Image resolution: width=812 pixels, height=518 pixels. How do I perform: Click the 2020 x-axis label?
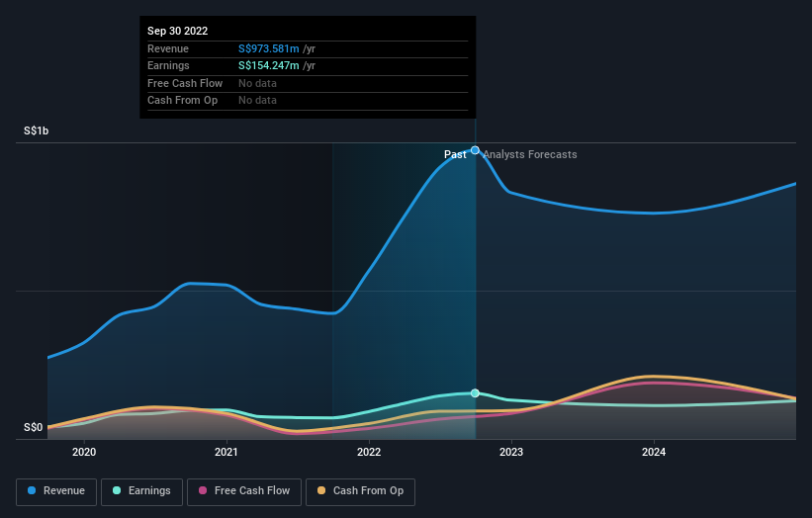coord(84,452)
